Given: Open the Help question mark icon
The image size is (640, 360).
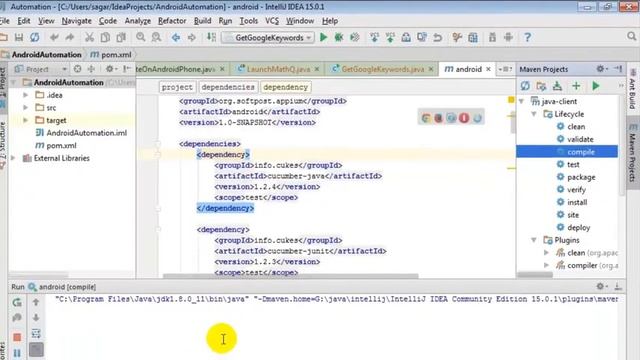Looking at the screenshot, I should [527, 38].
